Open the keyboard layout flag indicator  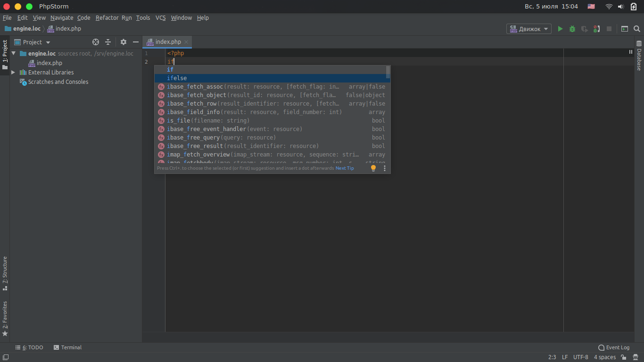pos(591,7)
